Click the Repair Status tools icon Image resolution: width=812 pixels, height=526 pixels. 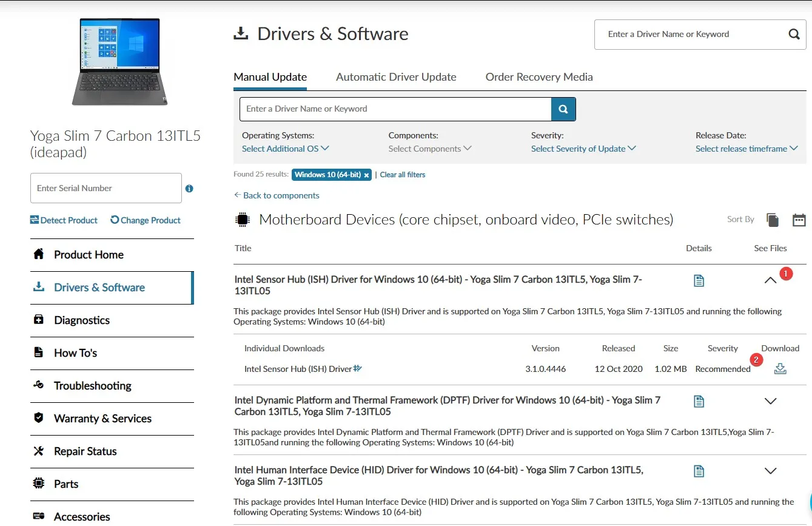pyautogui.click(x=39, y=451)
